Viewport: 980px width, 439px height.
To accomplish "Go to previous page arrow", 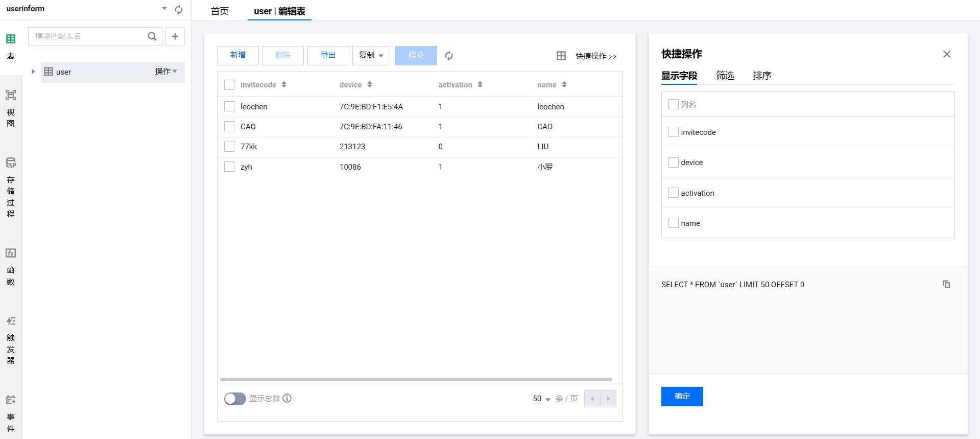I will (x=592, y=399).
